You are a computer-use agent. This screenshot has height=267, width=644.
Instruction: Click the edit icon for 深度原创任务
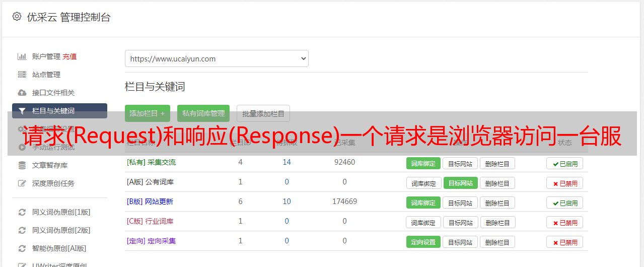[22, 183]
